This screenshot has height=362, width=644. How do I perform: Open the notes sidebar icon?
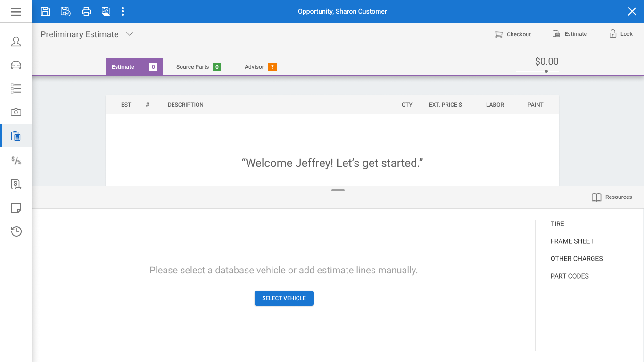coord(16,208)
